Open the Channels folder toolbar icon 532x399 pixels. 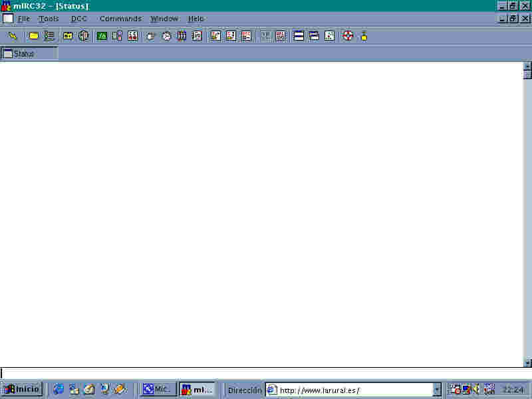68,36
